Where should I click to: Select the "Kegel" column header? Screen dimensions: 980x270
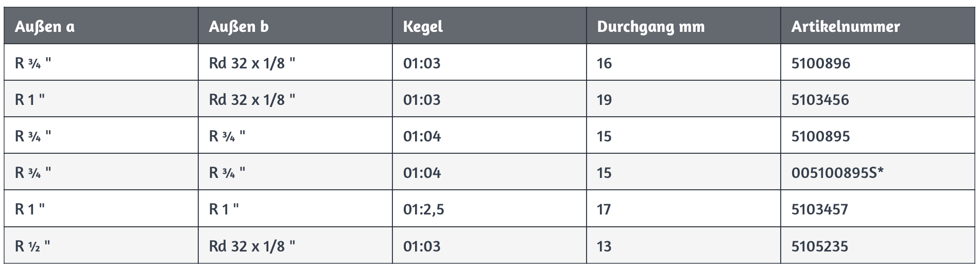tap(423, 27)
